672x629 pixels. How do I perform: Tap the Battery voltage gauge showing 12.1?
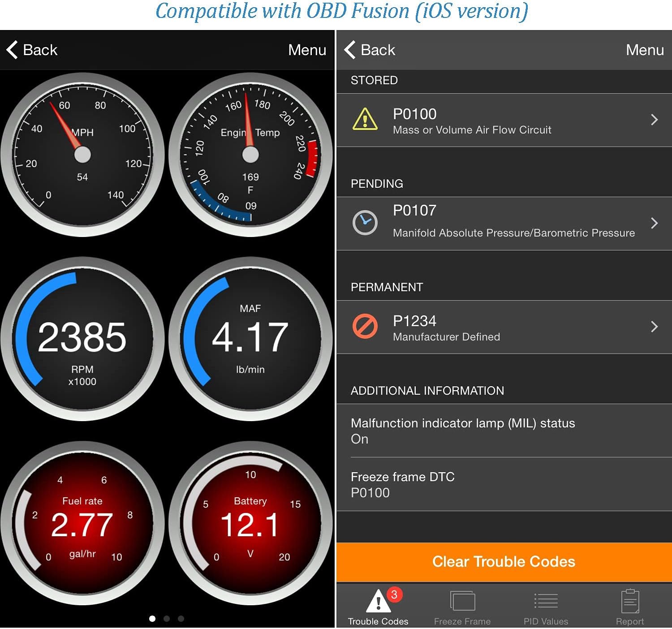[250, 523]
